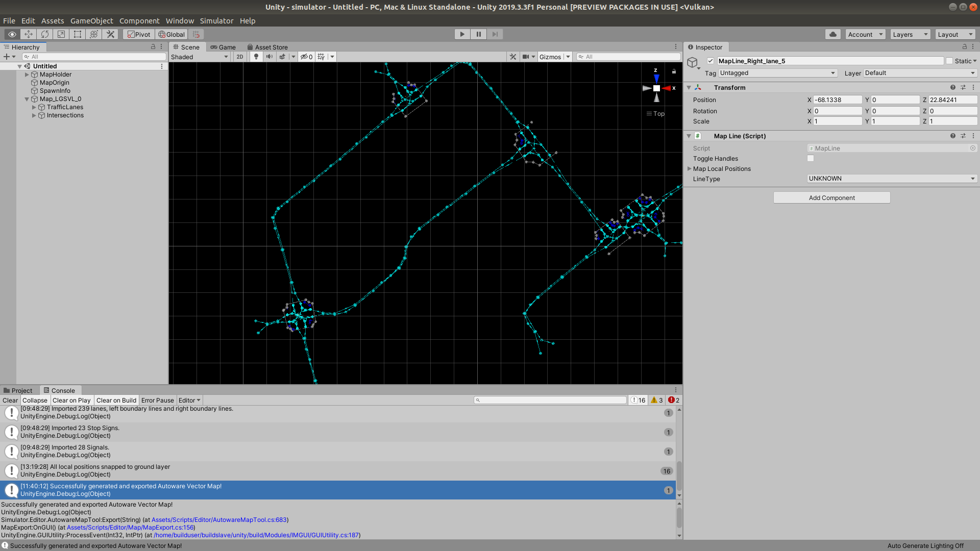Open AutowareMapTool.cs:683 link
The height and width of the screenshot is (551, 980).
pos(219,520)
